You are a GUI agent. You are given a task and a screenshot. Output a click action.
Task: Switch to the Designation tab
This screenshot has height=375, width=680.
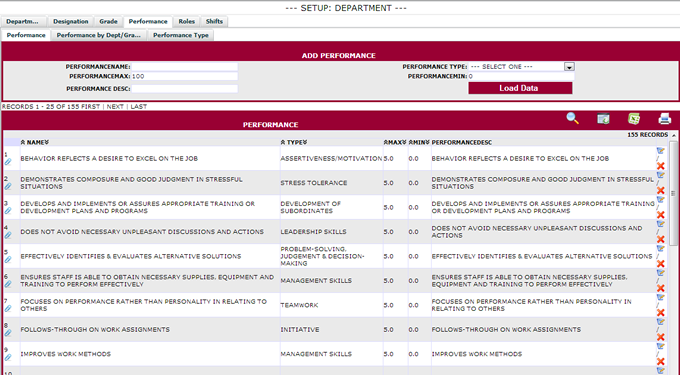coord(71,22)
